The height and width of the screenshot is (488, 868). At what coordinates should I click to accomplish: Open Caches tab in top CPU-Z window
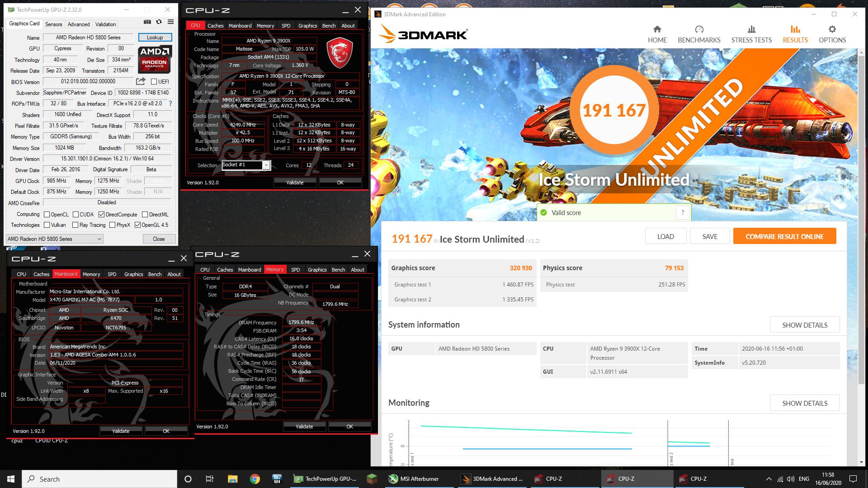(x=215, y=26)
